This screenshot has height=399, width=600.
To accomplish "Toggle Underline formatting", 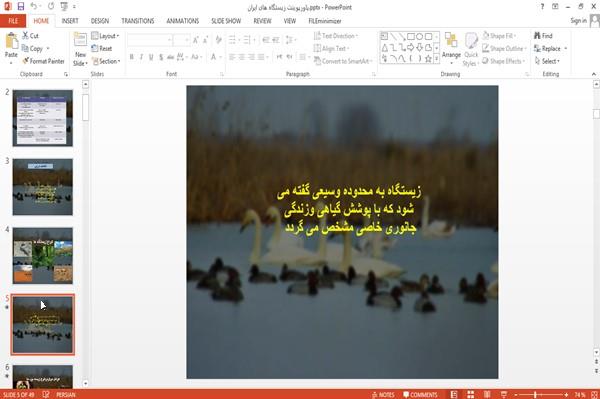I will click(x=151, y=57).
